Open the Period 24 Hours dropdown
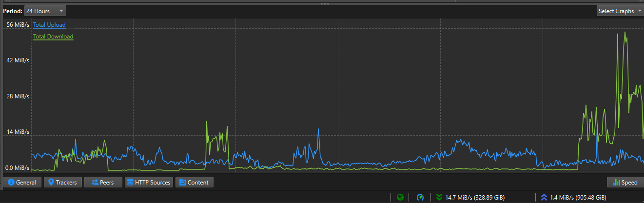Viewport: 644px width, 203px height. 45,11
